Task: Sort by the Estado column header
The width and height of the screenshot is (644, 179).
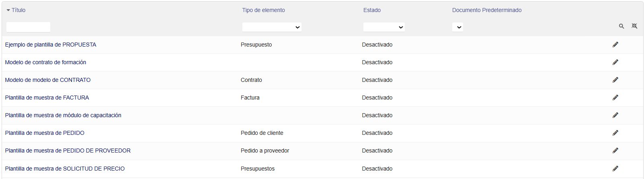Action: coord(372,10)
